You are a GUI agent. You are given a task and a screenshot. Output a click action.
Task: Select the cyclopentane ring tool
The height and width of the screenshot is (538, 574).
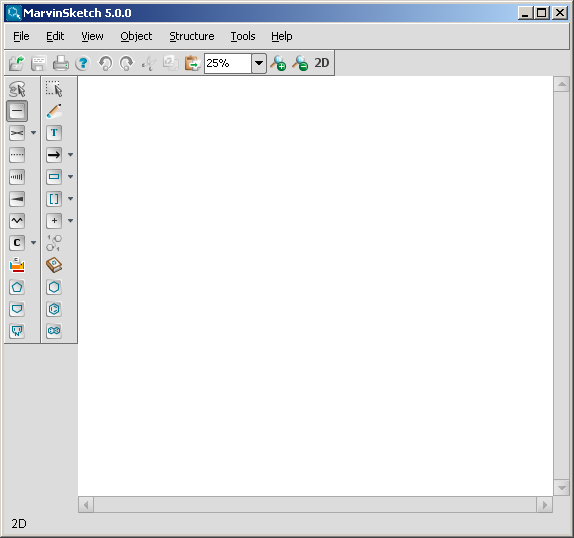pyautogui.click(x=17, y=287)
